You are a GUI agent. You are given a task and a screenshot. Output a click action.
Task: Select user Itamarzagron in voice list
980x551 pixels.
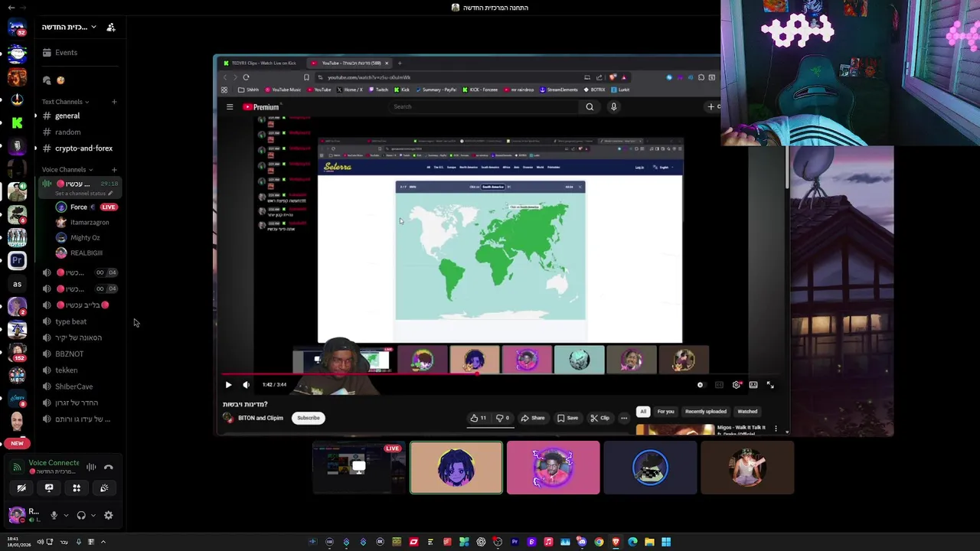coord(90,222)
